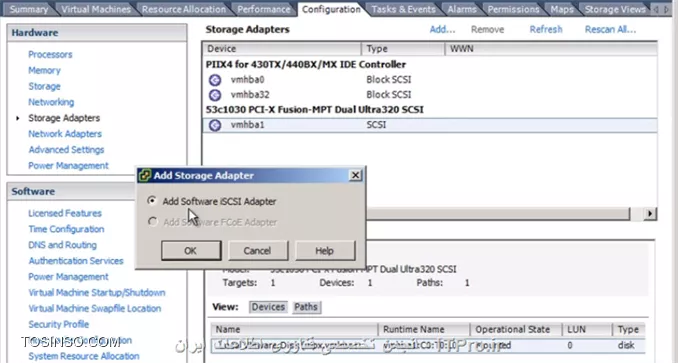Open the Performance tab
The width and height of the screenshot is (678, 363).
263,9
